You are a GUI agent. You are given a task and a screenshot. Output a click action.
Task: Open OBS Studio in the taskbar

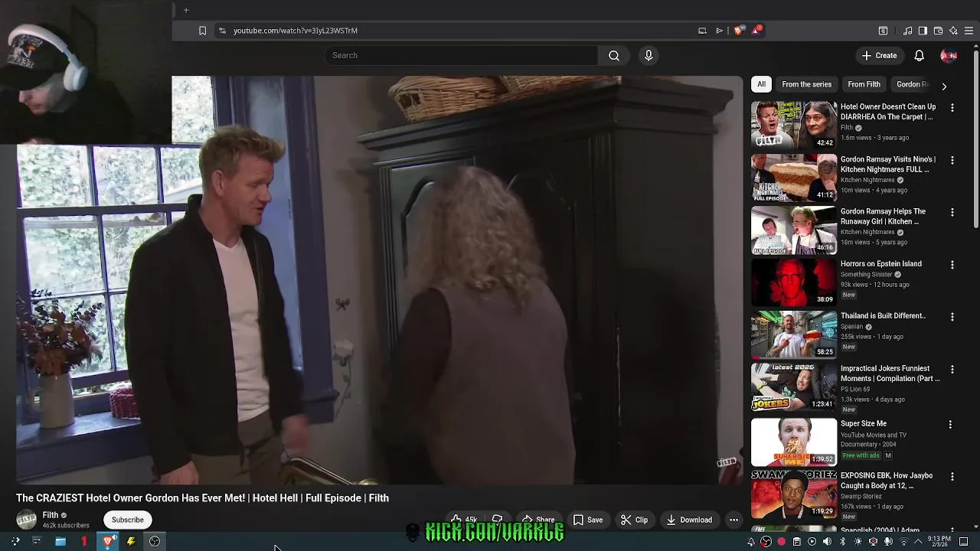[154, 541]
